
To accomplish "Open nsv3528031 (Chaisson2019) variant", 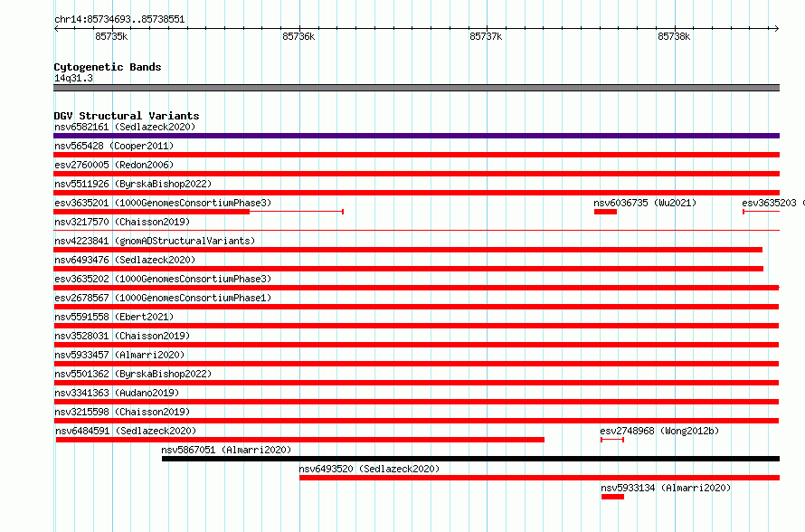I will [122, 336].
